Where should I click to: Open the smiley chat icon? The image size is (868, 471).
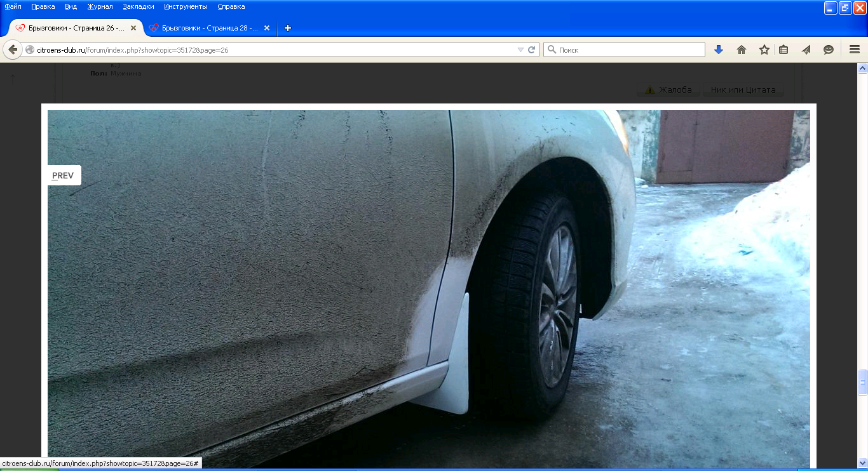coord(829,50)
